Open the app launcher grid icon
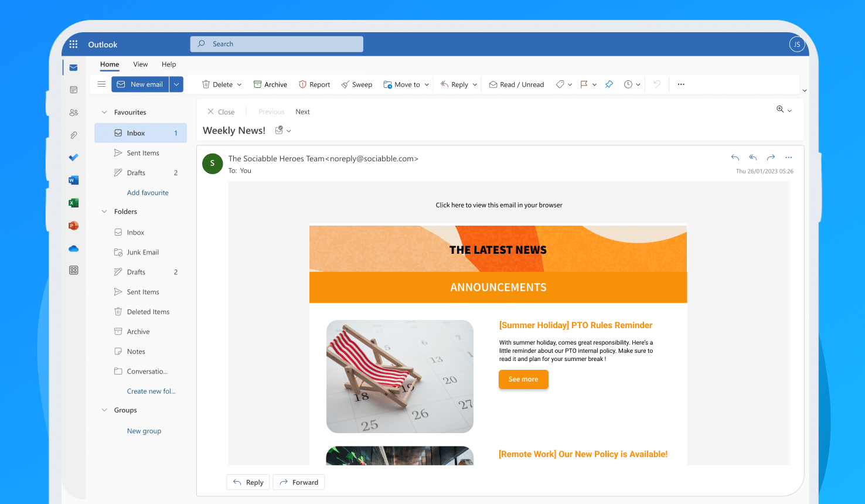This screenshot has height=504, width=865. pyautogui.click(x=73, y=44)
